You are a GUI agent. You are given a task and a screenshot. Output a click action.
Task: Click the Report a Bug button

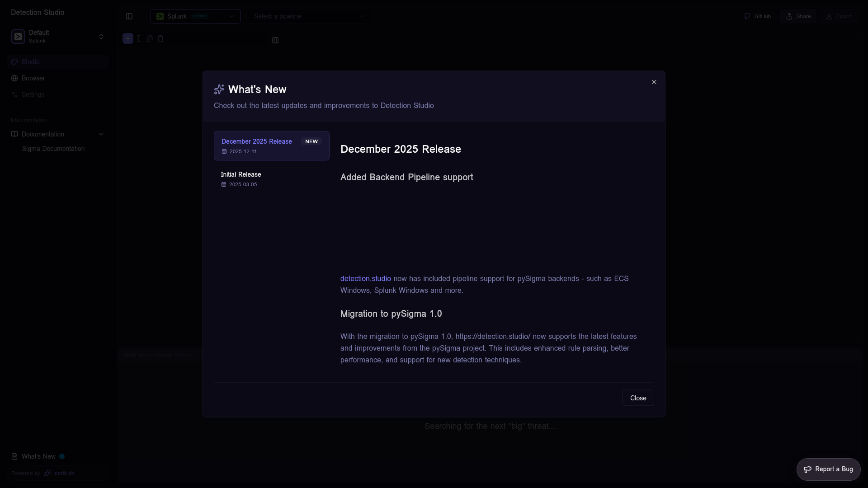pyautogui.click(x=829, y=469)
